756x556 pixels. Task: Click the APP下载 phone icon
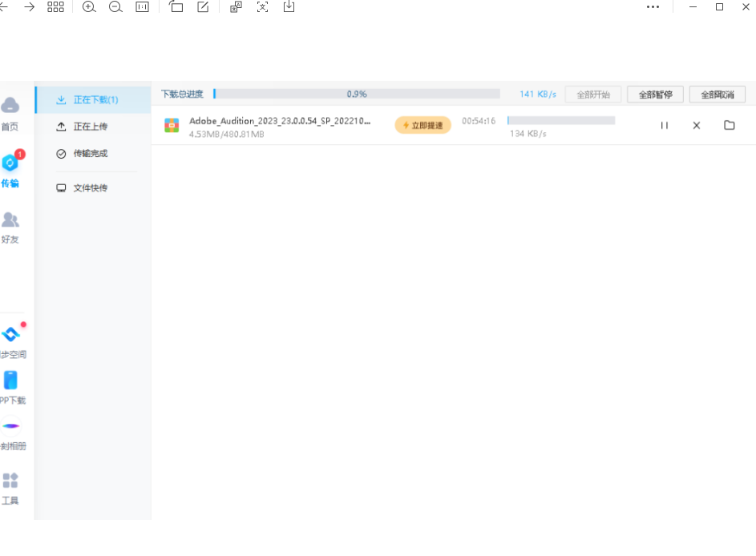coord(10,381)
